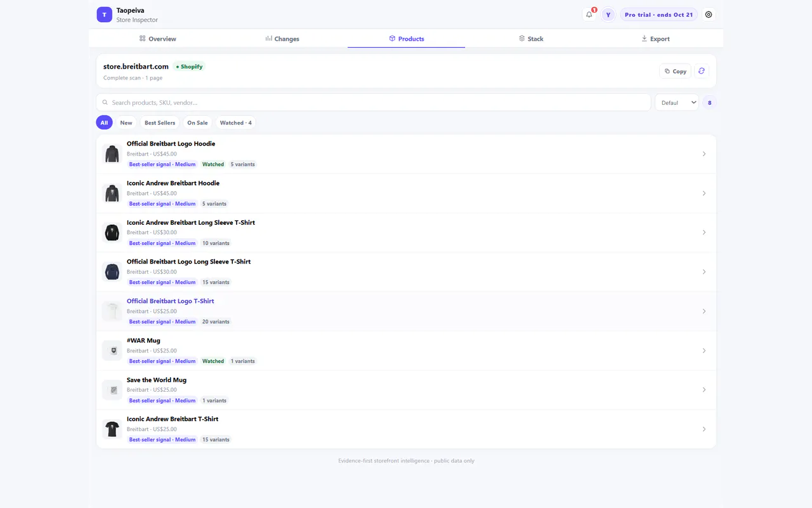This screenshot has height=508, width=812.
Task: Switch to the Overview tab
Action: 157,39
